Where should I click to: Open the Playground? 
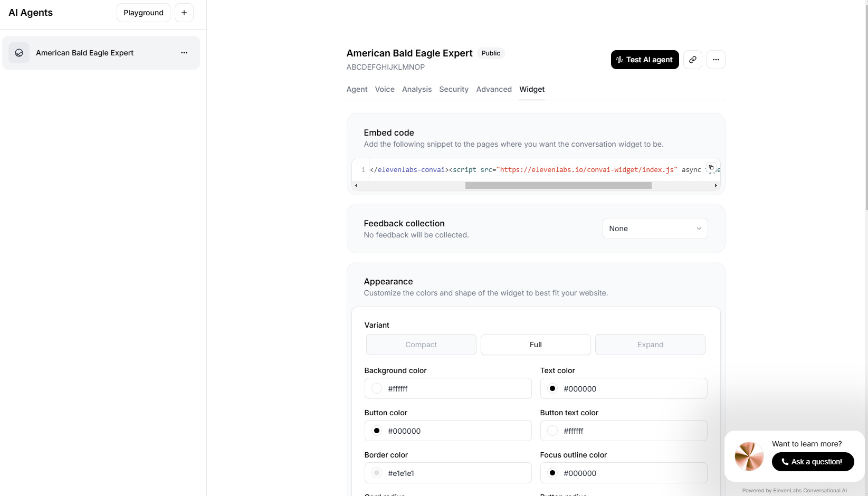click(144, 13)
